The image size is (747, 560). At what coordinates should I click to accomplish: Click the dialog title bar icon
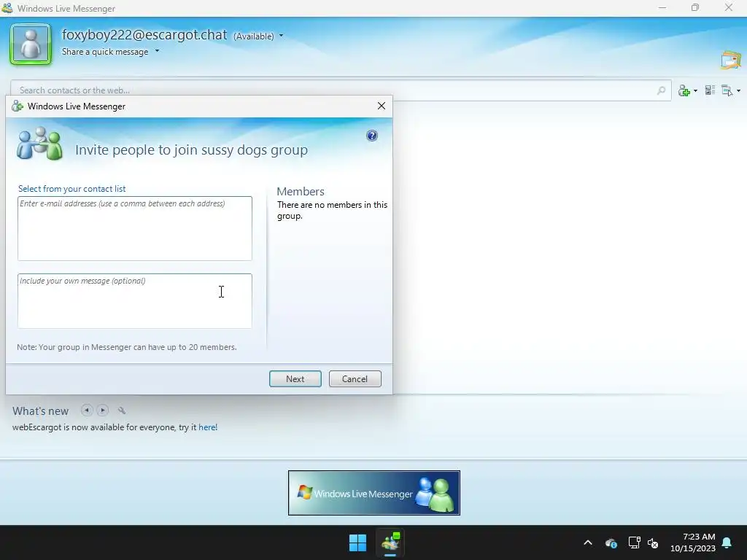click(18, 106)
